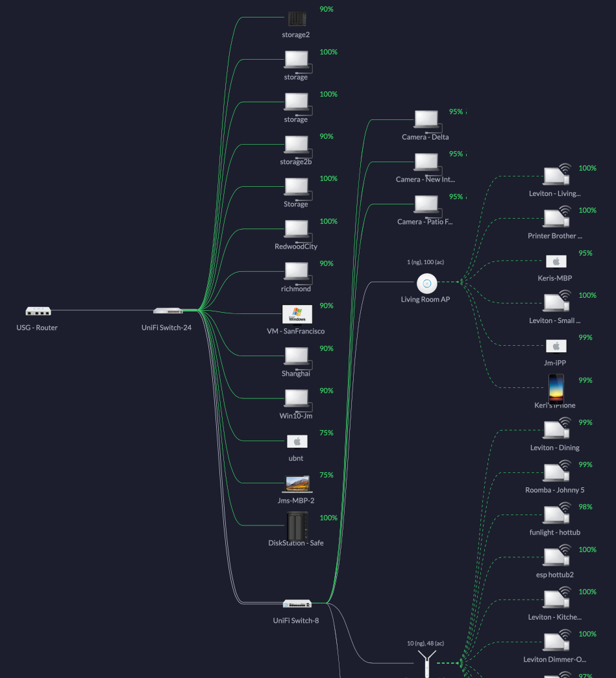The image size is (616, 678).
Task: Click the "Roomba - Johnny 5" label
Action: tap(555, 490)
